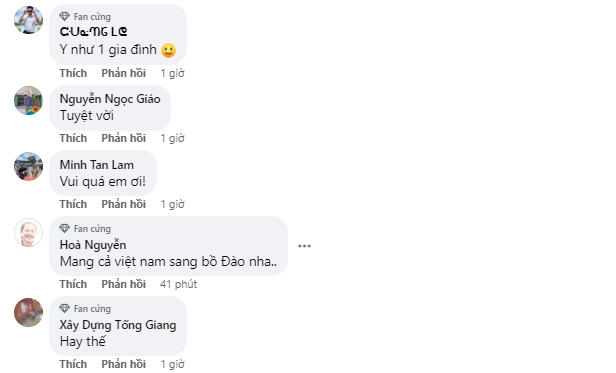Open the three-dot menu beside Hoà Nguyễn's comment
The image size is (616, 373).
(x=304, y=246)
